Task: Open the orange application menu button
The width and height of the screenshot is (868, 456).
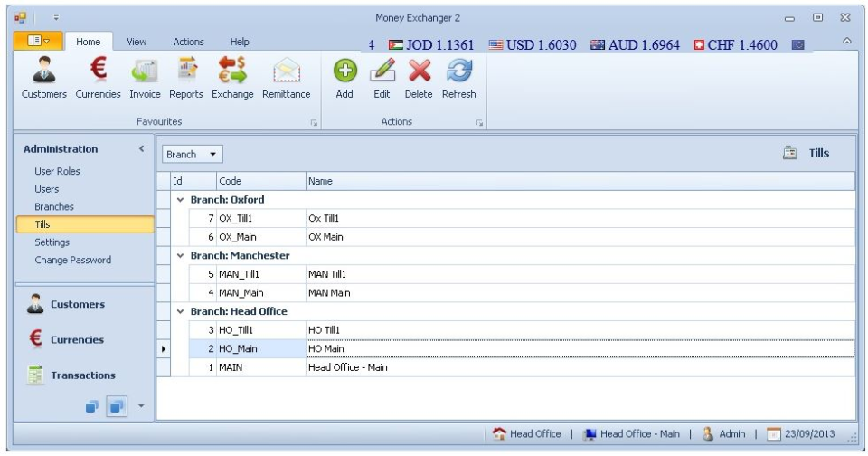Action: 38,41
